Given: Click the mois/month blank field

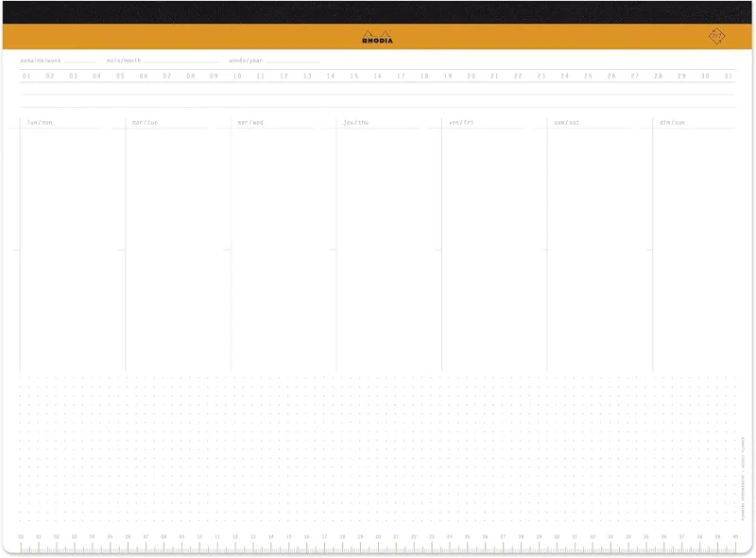Looking at the screenshot, I should point(180,61).
